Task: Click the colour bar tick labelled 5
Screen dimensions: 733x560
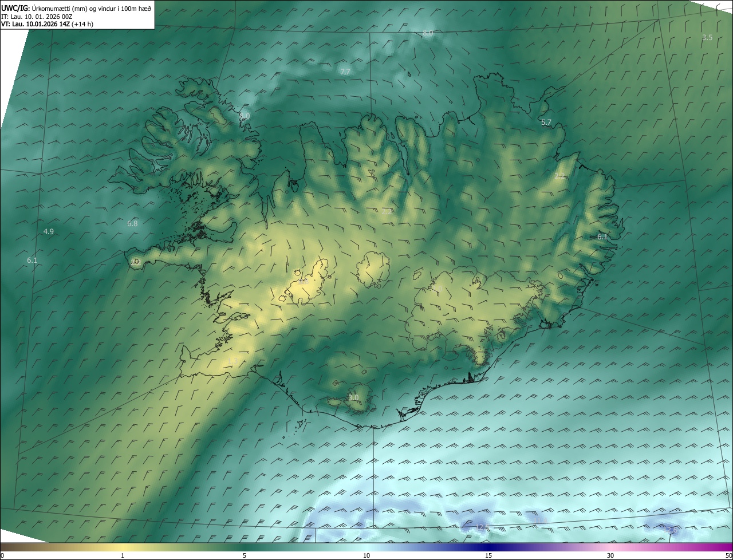Action: [x=245, y=555]
